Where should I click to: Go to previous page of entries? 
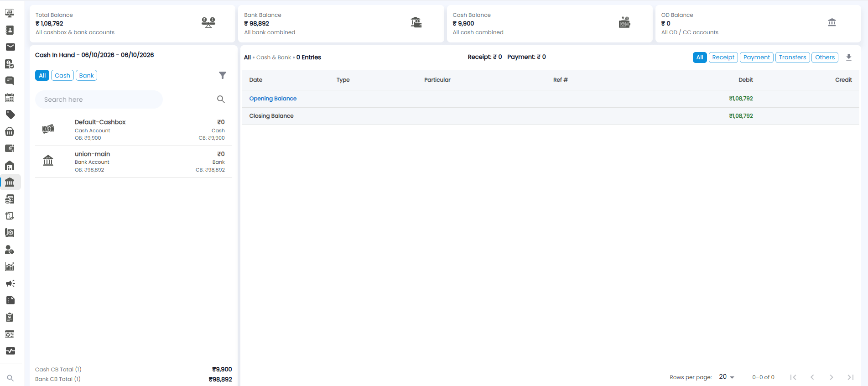point(812,377)
